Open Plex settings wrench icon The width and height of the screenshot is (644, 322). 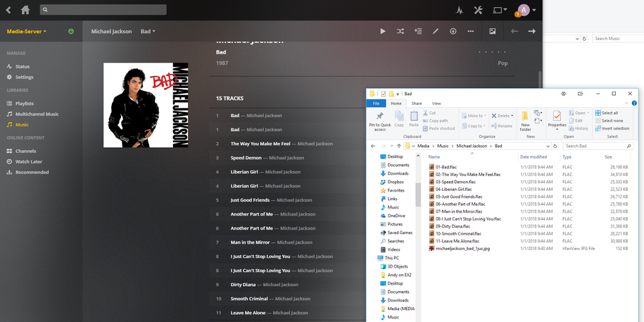pos(478,11)
